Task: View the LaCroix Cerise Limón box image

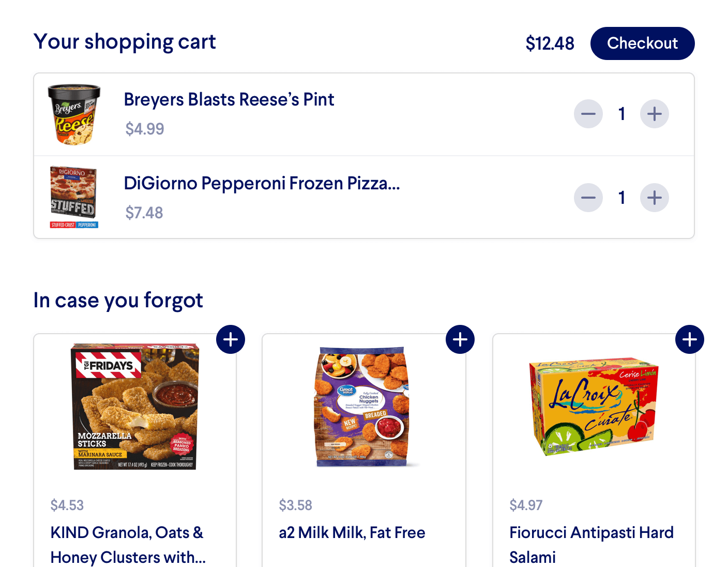Action: (x=594, y=407)
